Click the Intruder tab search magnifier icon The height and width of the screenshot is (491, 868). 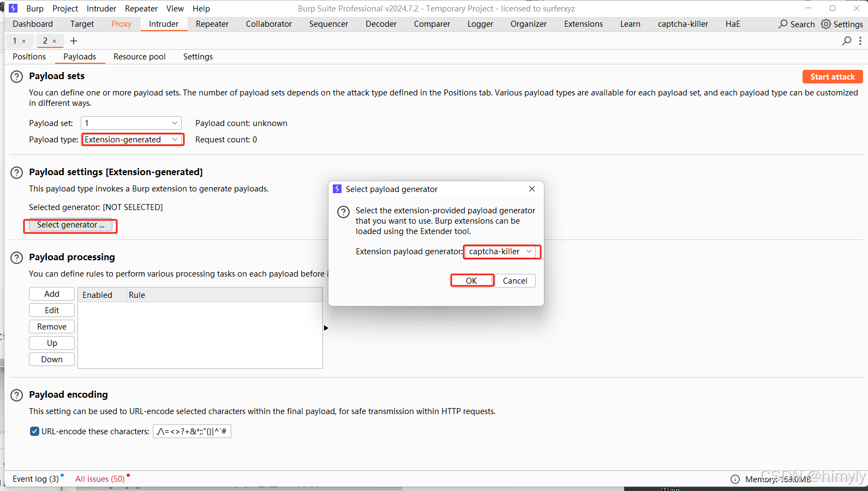(847, 41)
